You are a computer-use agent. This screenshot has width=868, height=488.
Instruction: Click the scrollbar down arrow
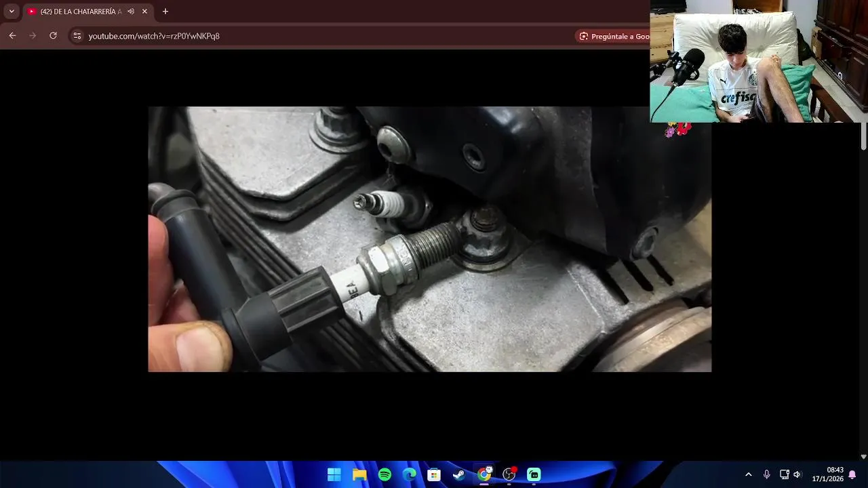tap(863, 457)
